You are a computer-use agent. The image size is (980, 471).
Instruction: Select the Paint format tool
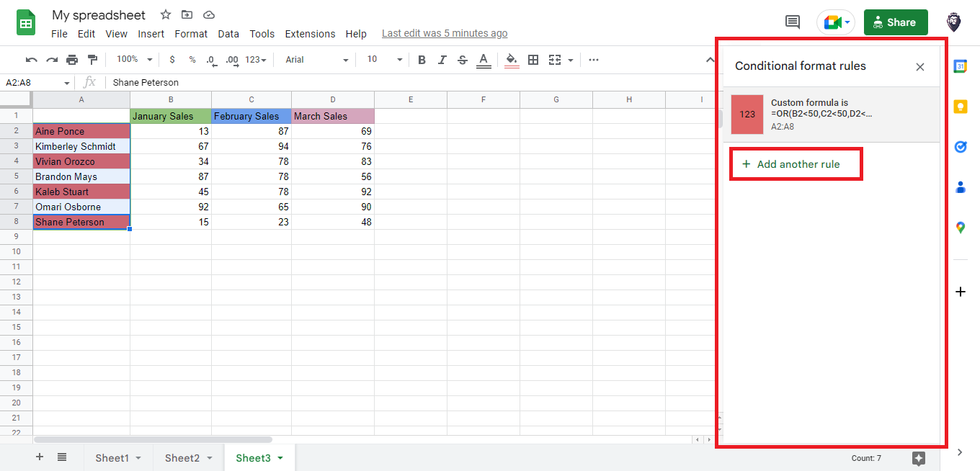(92, 59)
